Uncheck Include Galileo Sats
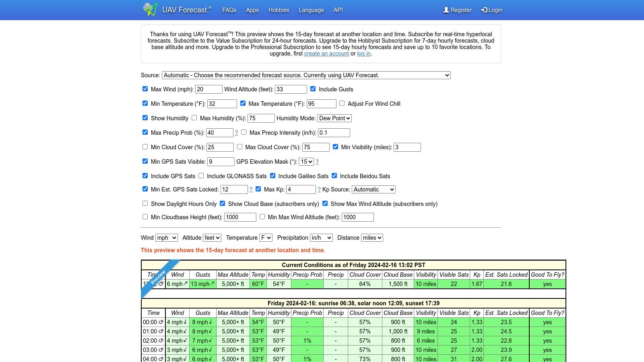 coord(272,176)
